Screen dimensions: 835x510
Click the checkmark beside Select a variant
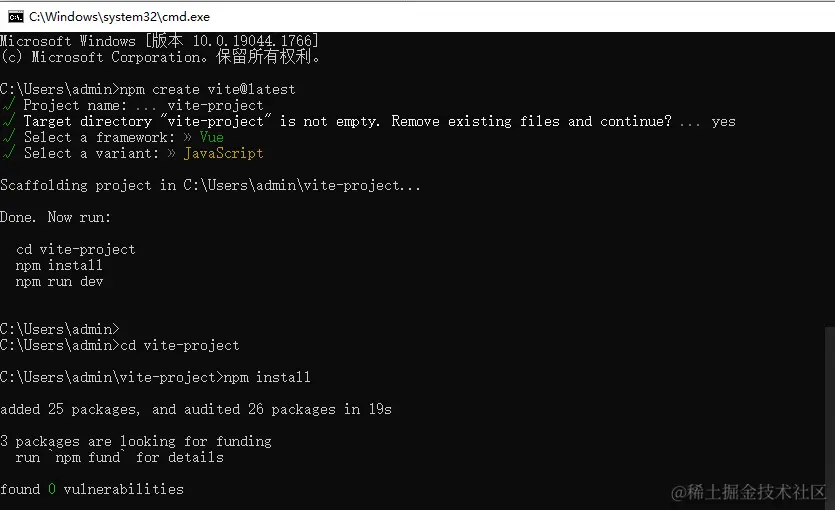8,153
